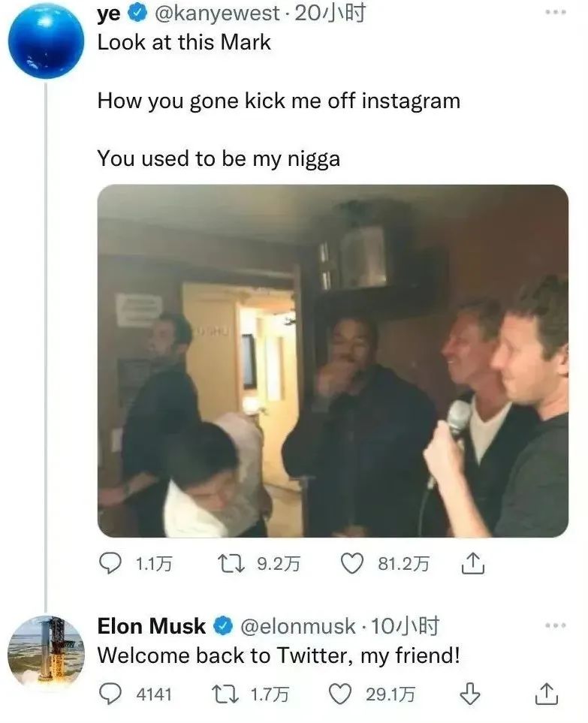
Task: Enlarge the attached photo in ye's tweet
Action: (x=333, y=361)
